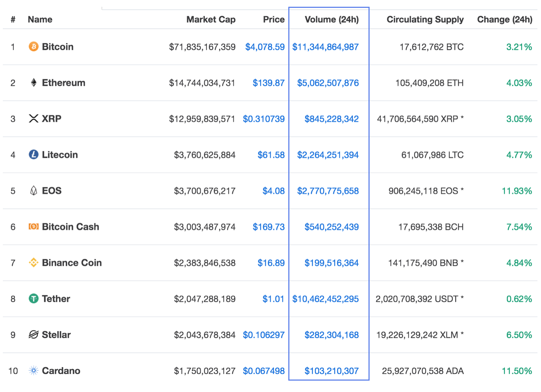Screen dimensions: 541x392
Task: Select Bitcoin market cap $71,835,167,359
Action: [x=202, y=47]
